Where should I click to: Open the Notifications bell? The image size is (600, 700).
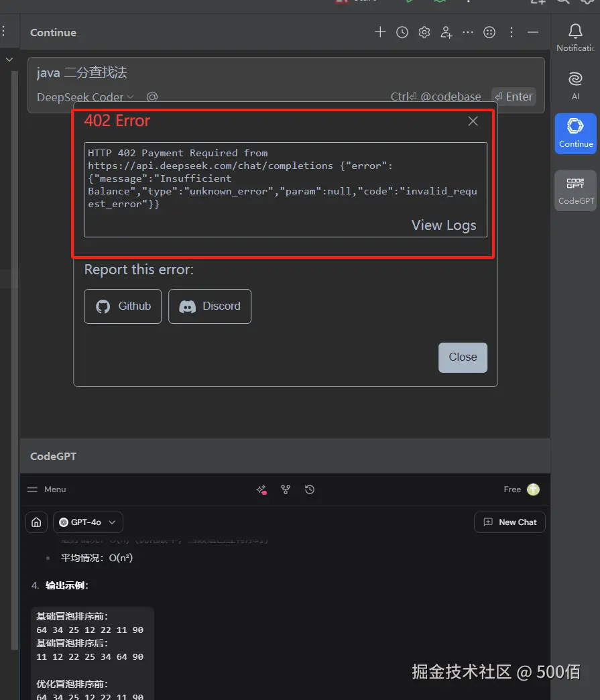click(575, 38)
